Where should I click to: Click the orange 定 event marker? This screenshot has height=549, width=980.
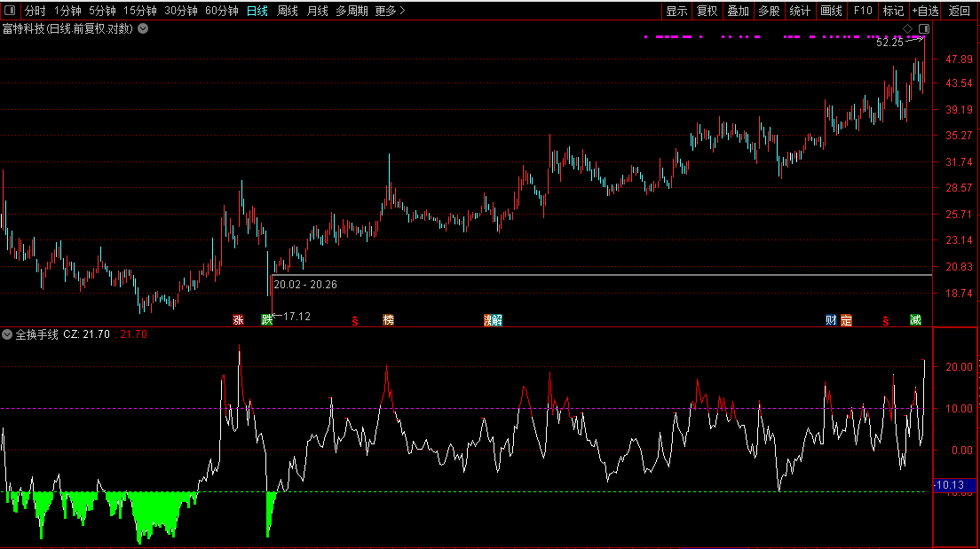coord(846,320)
